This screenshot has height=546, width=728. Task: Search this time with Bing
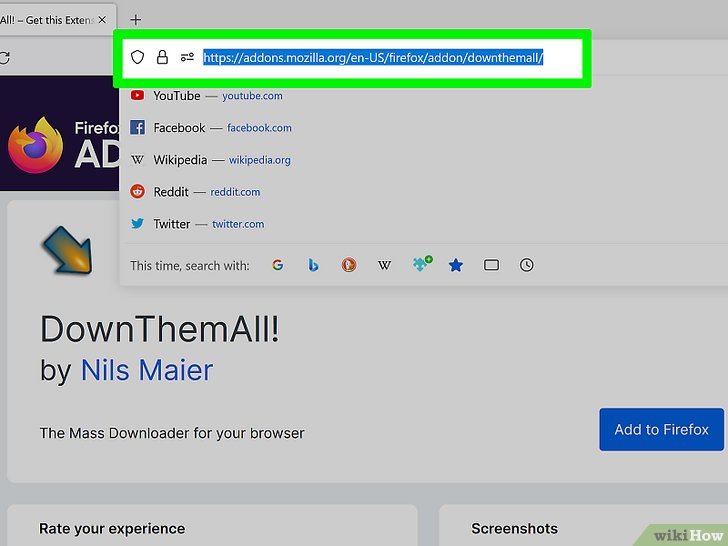(313, 265)
